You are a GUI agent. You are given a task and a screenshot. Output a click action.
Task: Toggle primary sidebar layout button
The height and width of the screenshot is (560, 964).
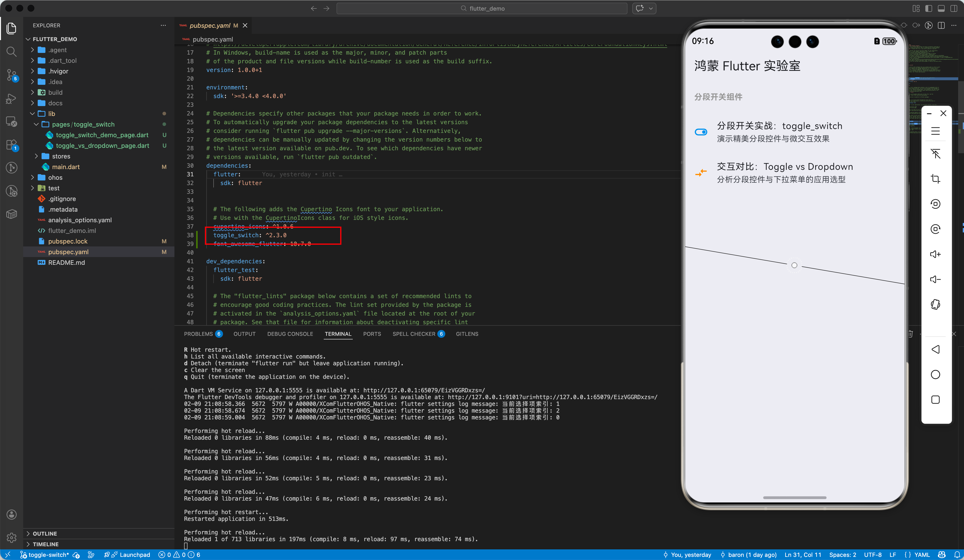tap(929, 8)
